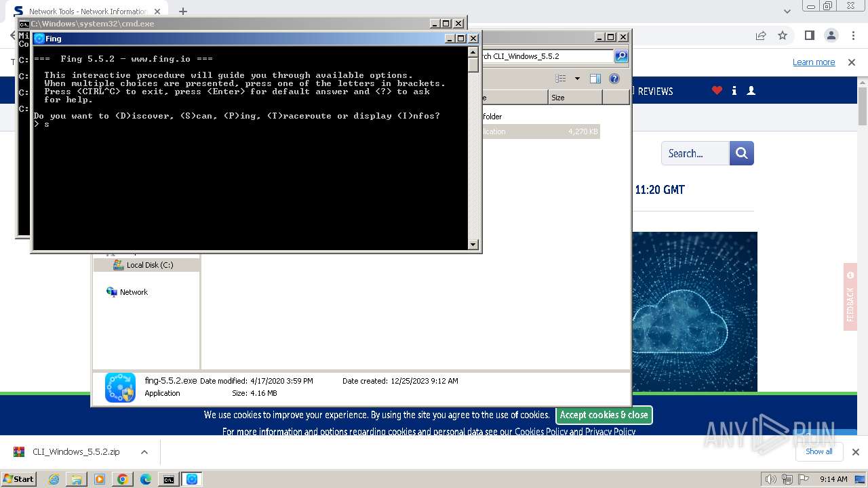
Task: Toggle the Chrome side panel icon
Action: (809, 35)
